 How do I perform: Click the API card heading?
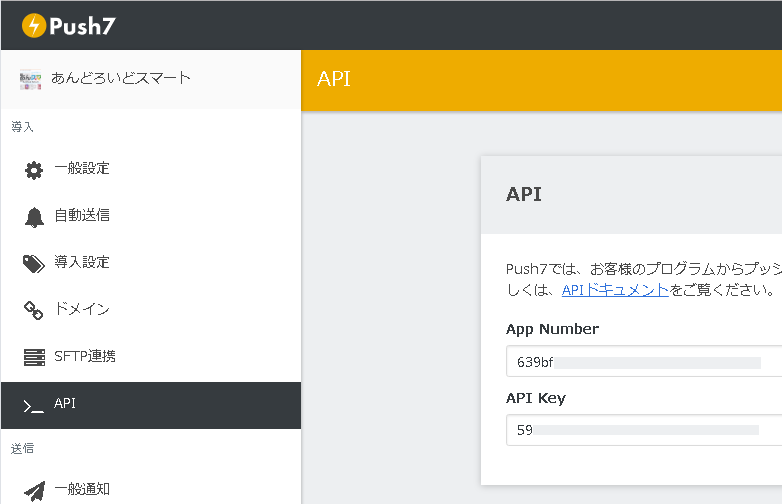click(x=524, y=194)
